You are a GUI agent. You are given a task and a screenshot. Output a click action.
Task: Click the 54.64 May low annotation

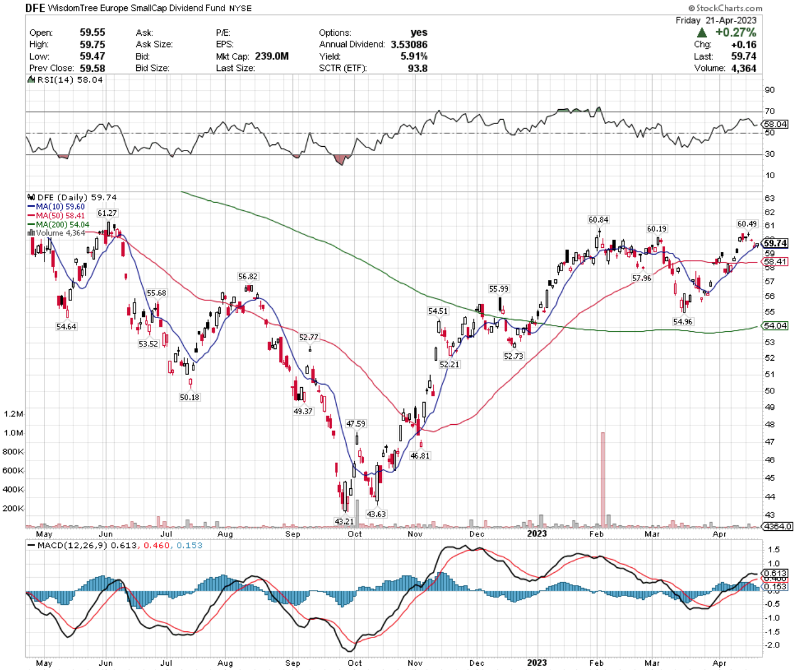66,327
